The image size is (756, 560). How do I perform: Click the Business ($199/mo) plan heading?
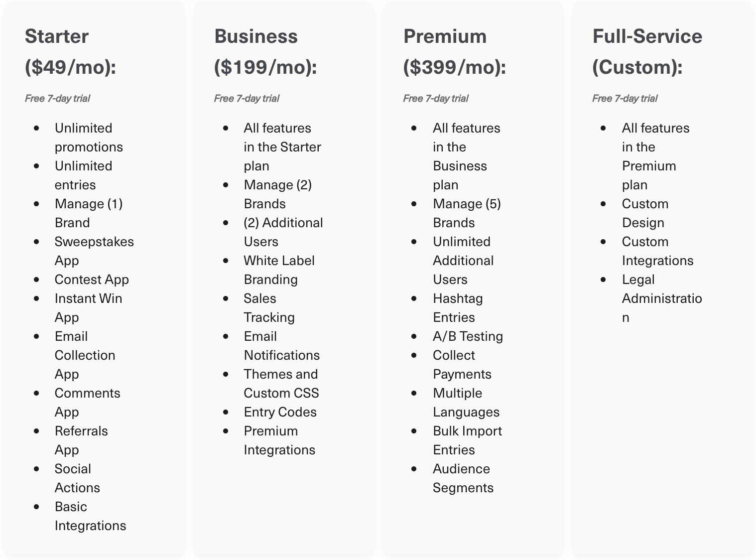265,51
